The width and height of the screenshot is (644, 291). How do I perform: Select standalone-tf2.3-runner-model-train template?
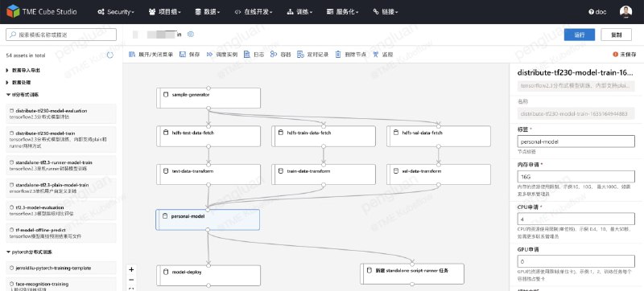61,166
